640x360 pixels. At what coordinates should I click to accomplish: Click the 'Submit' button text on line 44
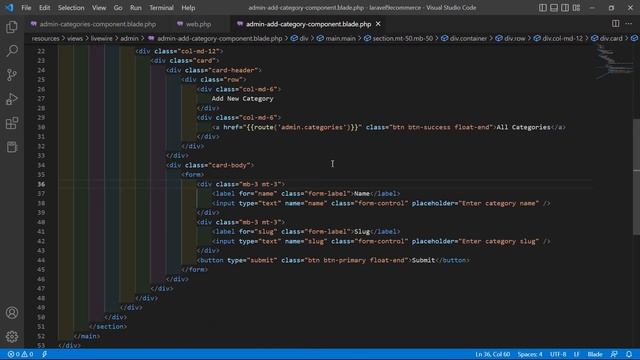(x=423, y=260)
